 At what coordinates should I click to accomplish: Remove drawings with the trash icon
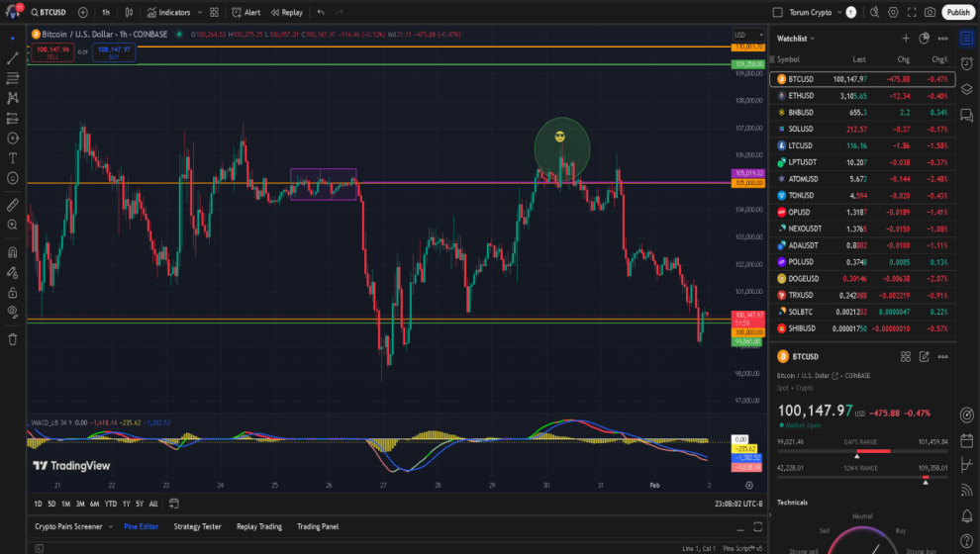(x=13, y=339)
